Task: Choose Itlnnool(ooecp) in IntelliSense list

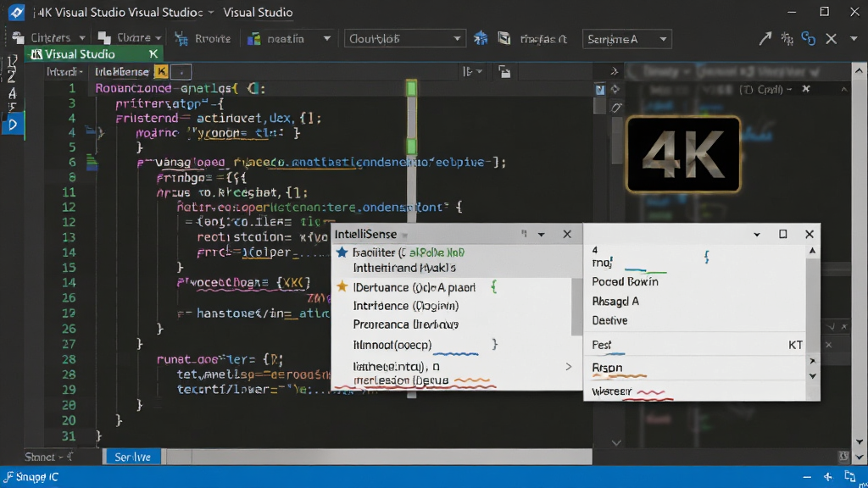Action: 392,345
